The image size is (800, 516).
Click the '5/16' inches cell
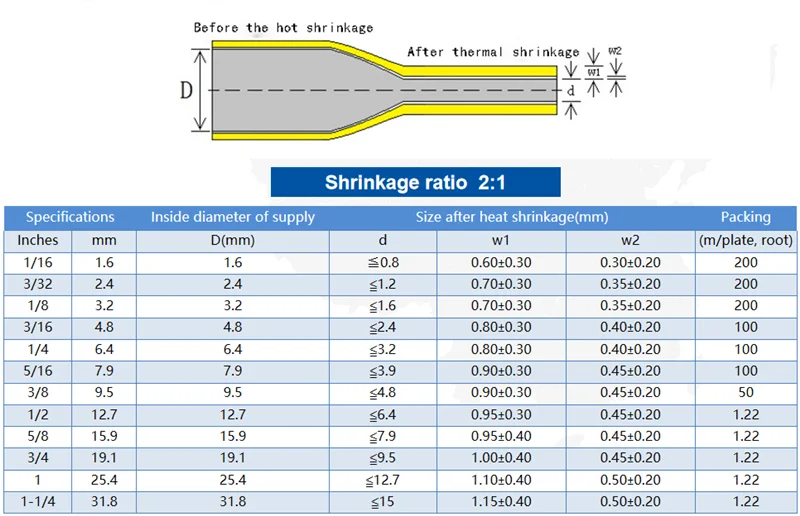tap(38, 371)
